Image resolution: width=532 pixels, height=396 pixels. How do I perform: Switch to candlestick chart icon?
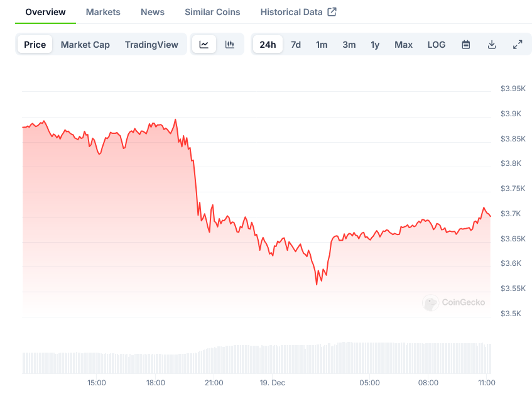[x=230, y=45]
